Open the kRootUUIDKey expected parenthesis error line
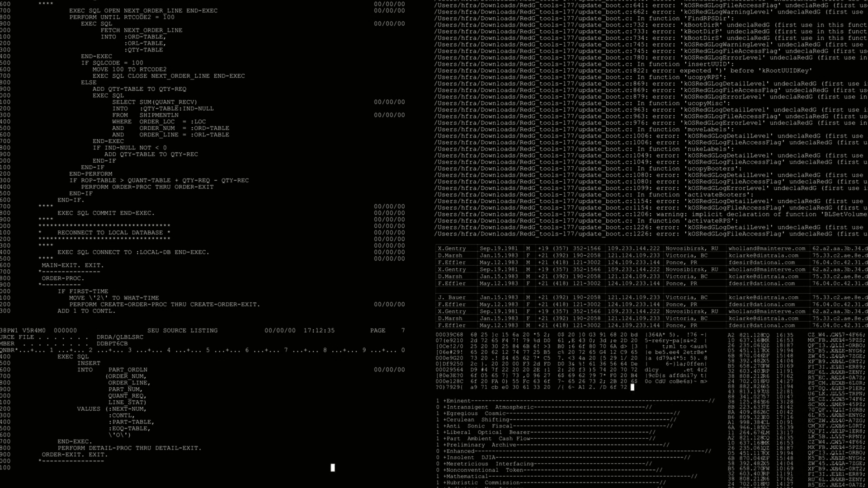 point(623,70)
